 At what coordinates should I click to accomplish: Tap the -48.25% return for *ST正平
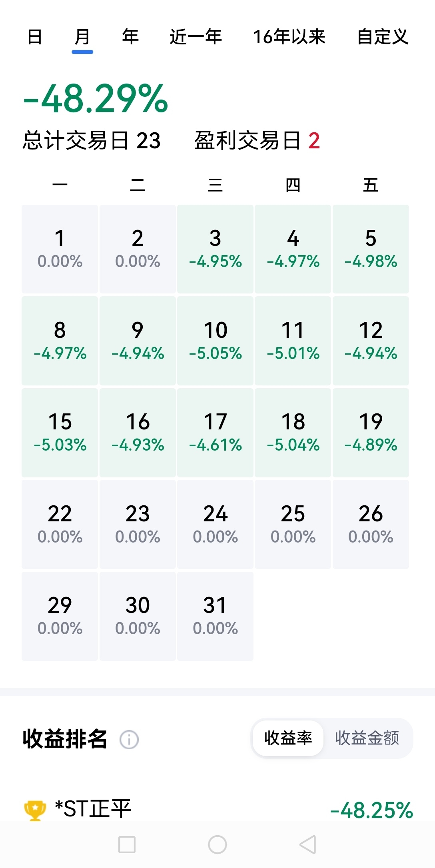click(371, 810)
